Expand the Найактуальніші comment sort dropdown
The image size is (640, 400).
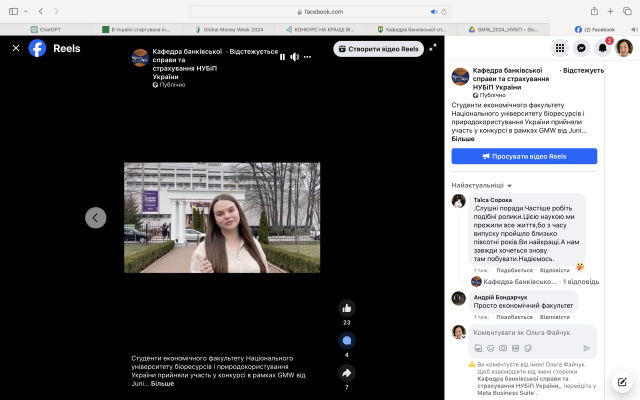481,185
